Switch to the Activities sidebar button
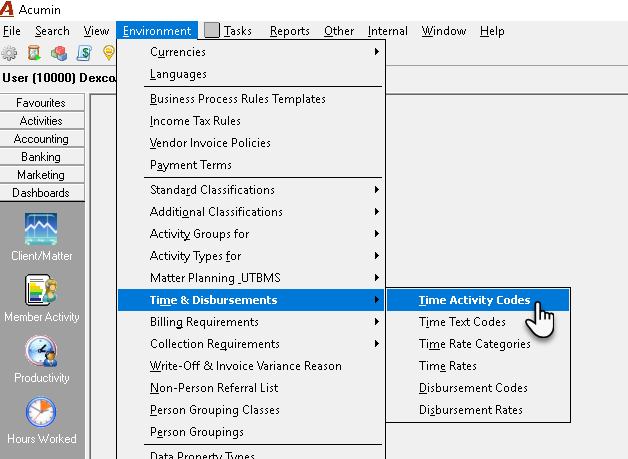 42,121
